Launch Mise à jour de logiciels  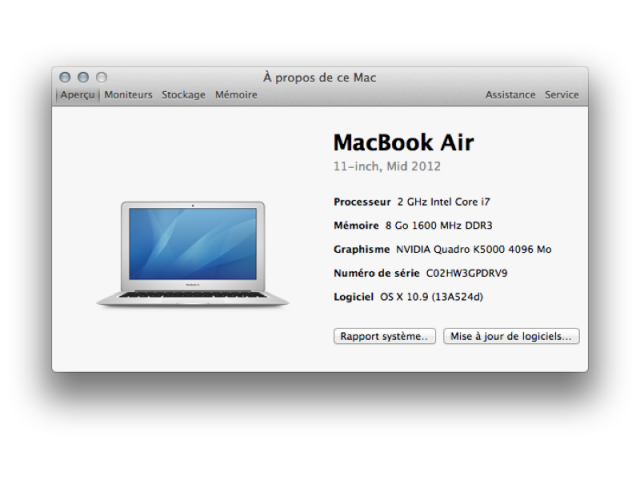(511, 336)
